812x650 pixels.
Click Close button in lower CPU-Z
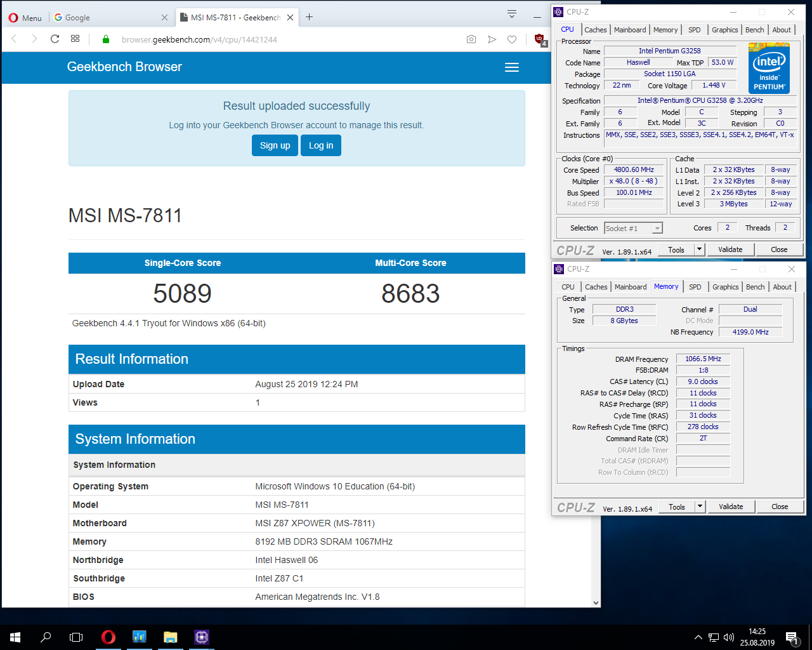pyautogui.click(x=780, y=507)
